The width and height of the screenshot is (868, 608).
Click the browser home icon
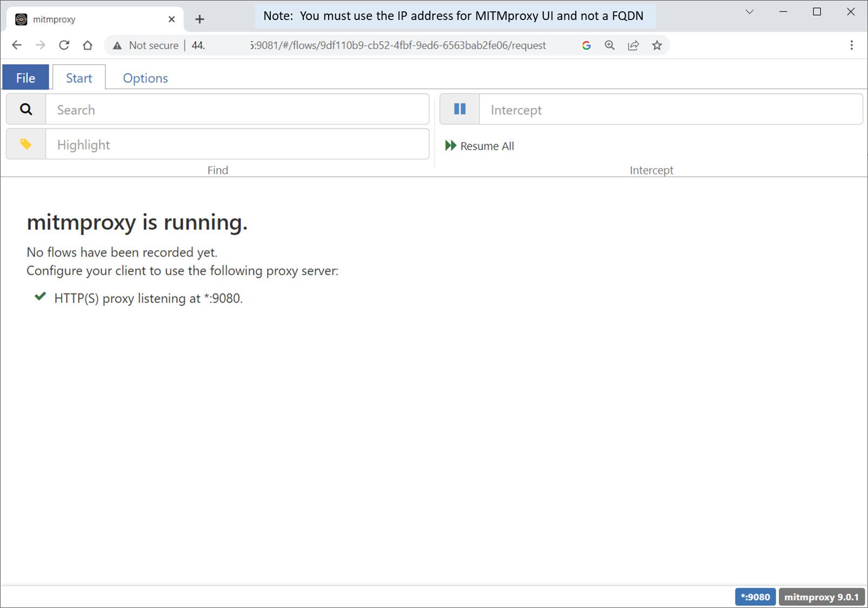[88, 45]
